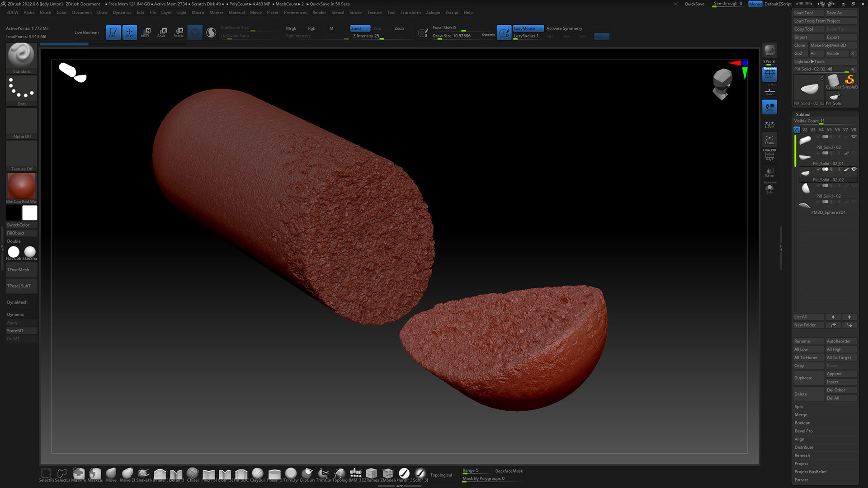This screenshot has width=868, height=488.
Task: Toggle Perspective view mode
Action: [769, 74]
